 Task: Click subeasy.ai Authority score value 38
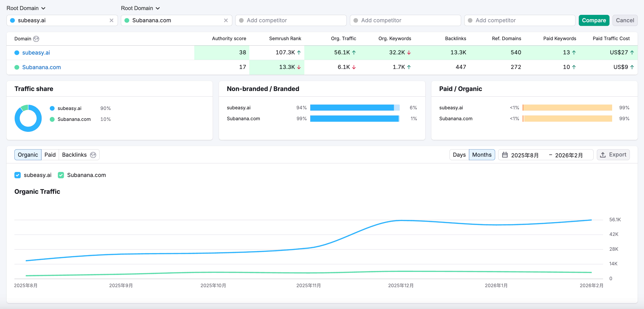coord(243,53)
